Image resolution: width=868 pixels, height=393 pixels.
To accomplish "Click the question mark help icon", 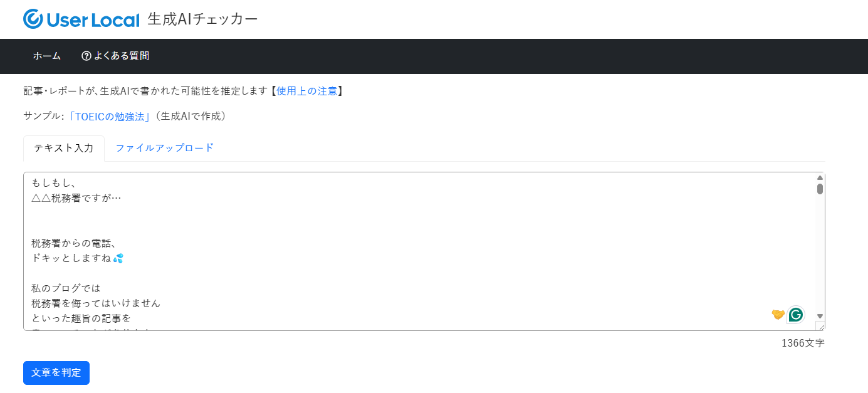I will (86, 56).
